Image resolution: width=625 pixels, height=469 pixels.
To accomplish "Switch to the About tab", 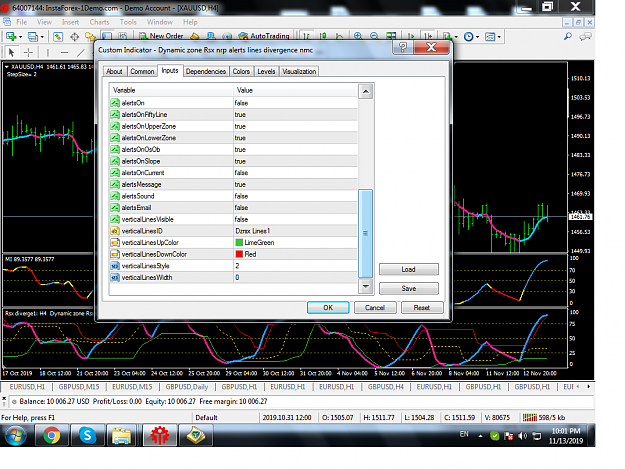I will coord(114,71).
